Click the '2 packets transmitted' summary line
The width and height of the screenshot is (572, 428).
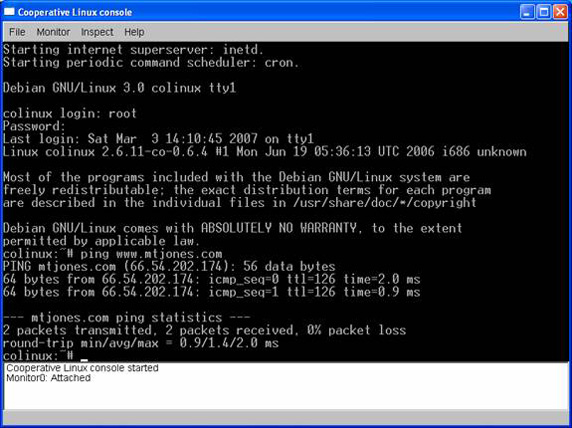point(204,331)
